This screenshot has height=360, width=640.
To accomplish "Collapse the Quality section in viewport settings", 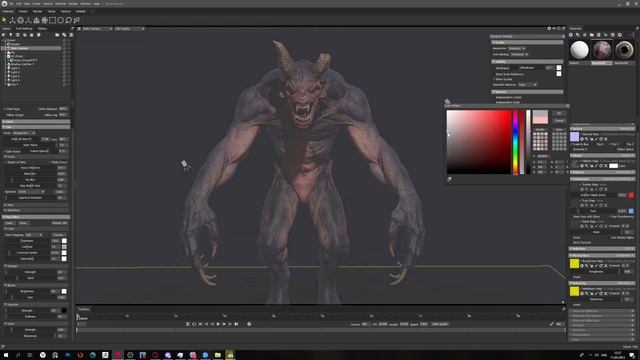I will 527,42.
